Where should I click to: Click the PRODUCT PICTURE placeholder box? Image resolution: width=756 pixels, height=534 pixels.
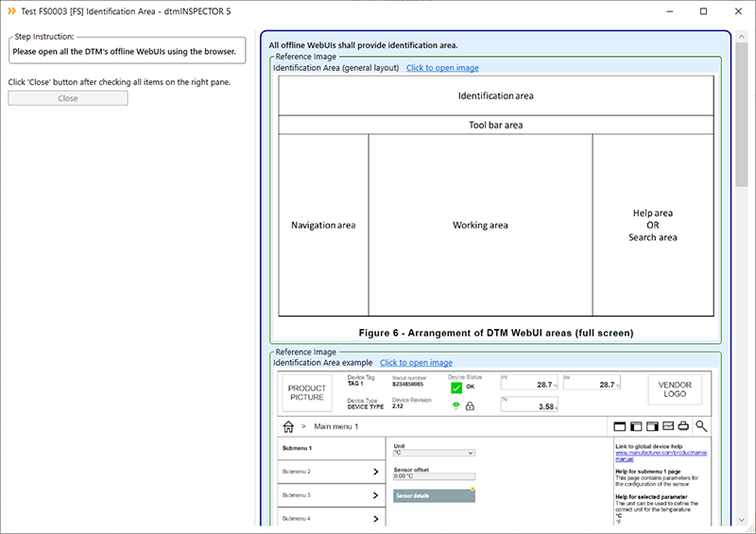point(306,392)
